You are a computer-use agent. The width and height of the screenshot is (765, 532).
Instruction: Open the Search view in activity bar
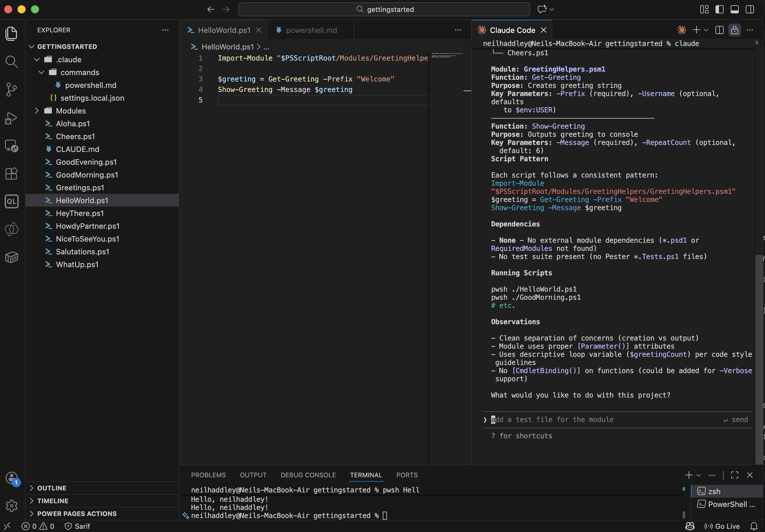(11, 61)
